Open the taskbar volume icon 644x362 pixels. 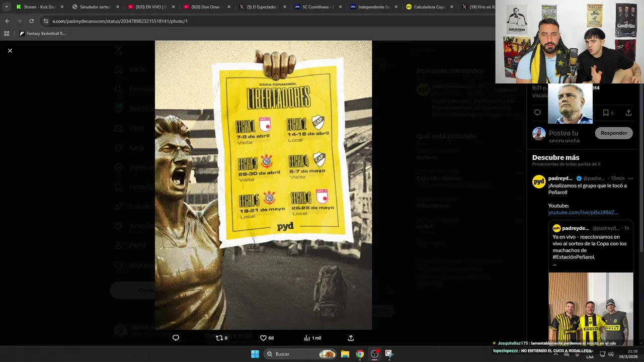pyautogui.click(x=611, y=354)
